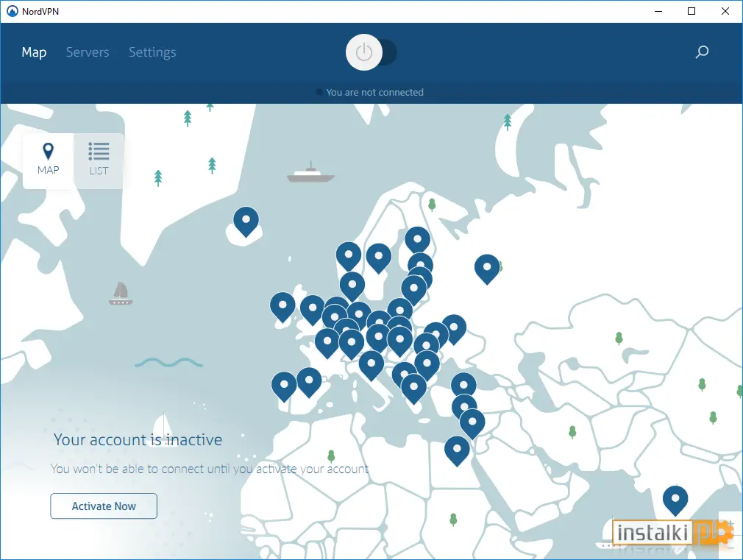743x560 pixels.
Task: Select the Finland server pin
Action: (417, 238)
